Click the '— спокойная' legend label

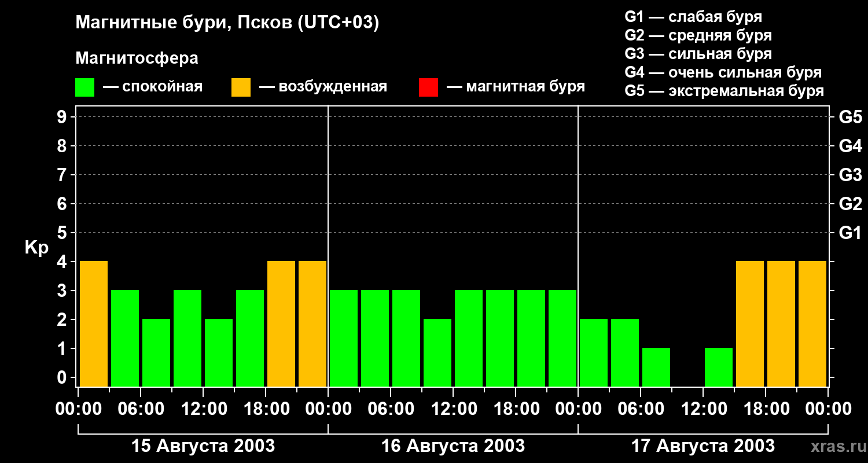pyautogui.click(x=153, y=87)
